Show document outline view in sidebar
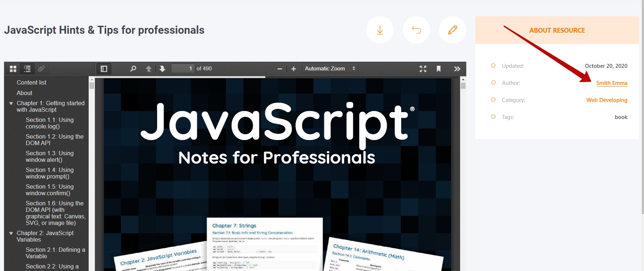Viewport: 644px width, 271px height. 27,69
